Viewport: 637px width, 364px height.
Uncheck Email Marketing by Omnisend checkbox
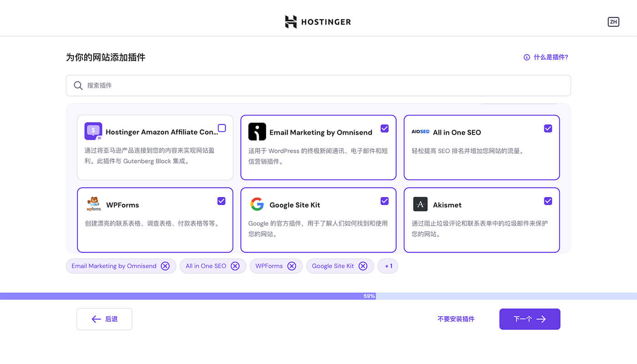coord(384,128)
